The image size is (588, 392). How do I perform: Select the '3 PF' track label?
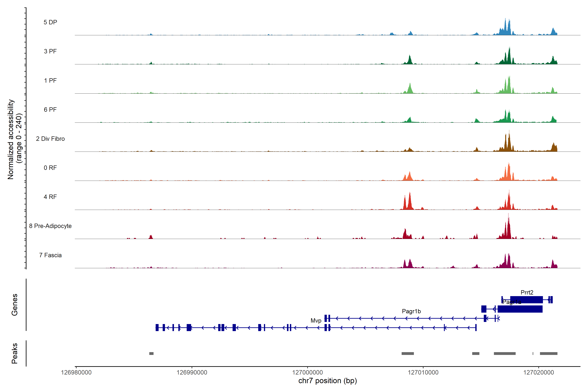[x=50, y=51]
